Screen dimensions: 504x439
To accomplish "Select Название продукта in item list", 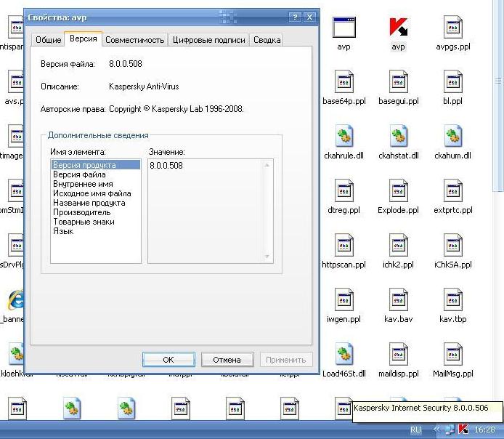I will click(95, 203).
